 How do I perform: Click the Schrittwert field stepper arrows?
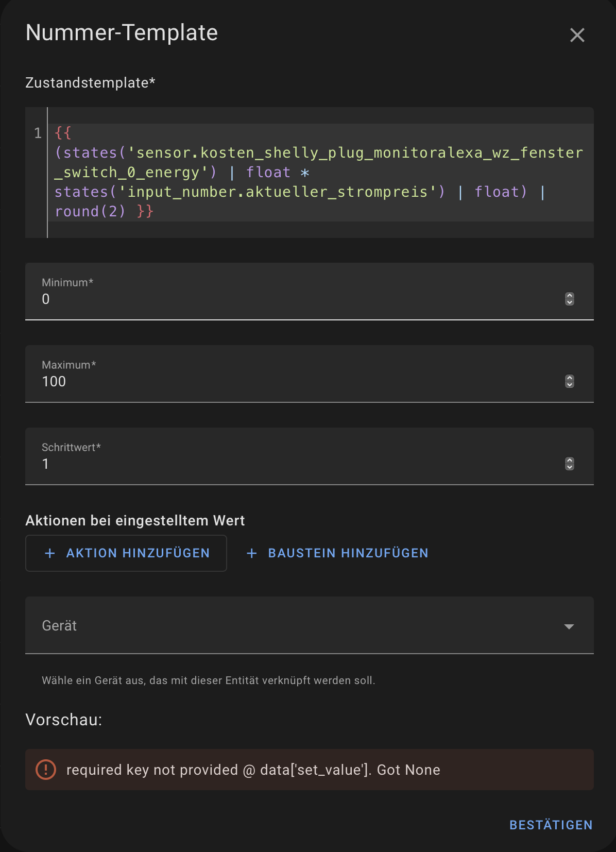tap(569, 464)
